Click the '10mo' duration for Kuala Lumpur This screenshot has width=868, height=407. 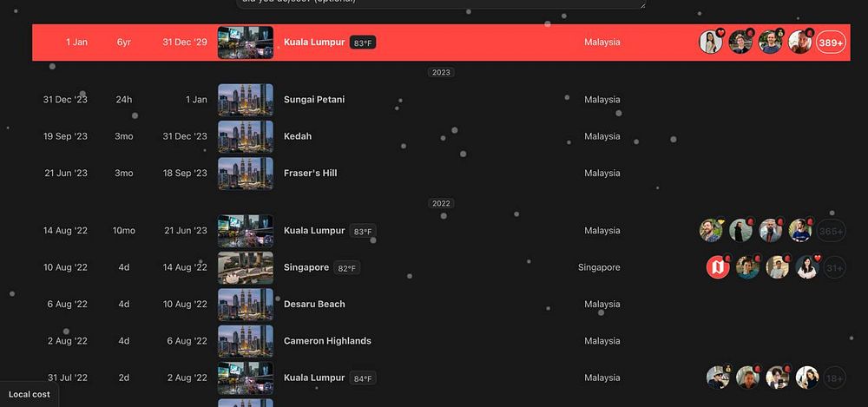click(x=124, y=231)
